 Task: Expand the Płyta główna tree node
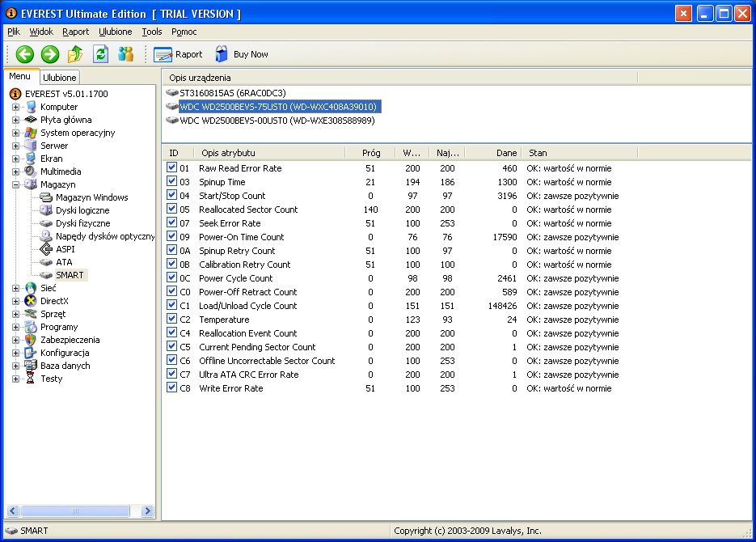point(15,120)
